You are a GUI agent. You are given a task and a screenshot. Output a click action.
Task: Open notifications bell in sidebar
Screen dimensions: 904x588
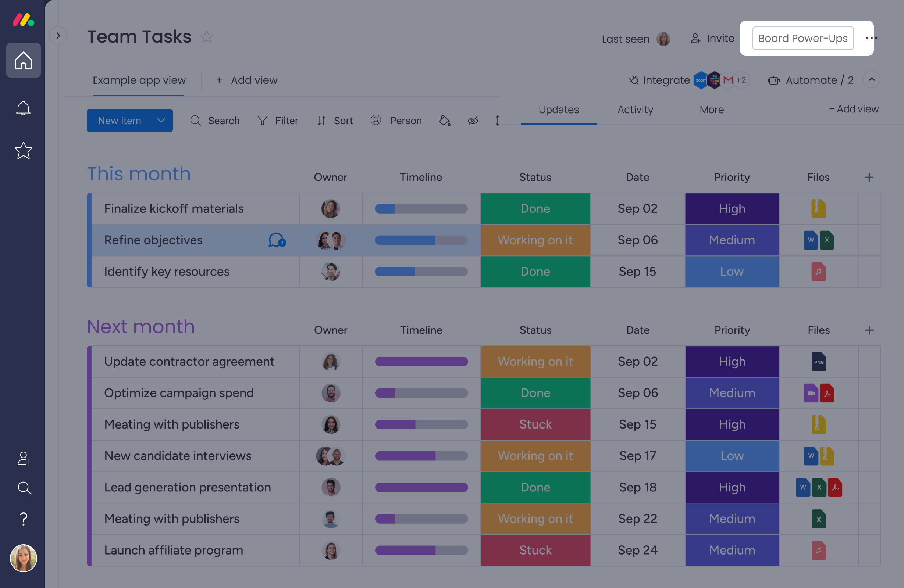point(23,108)
